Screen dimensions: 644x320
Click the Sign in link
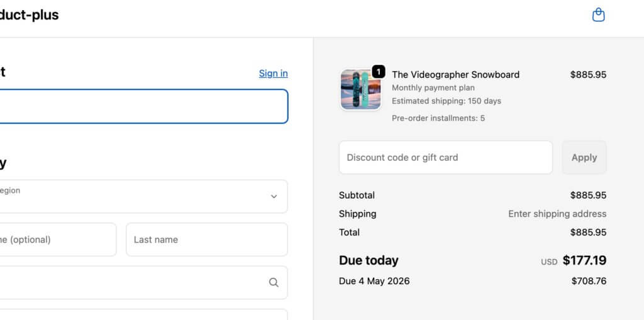(273, 73)
